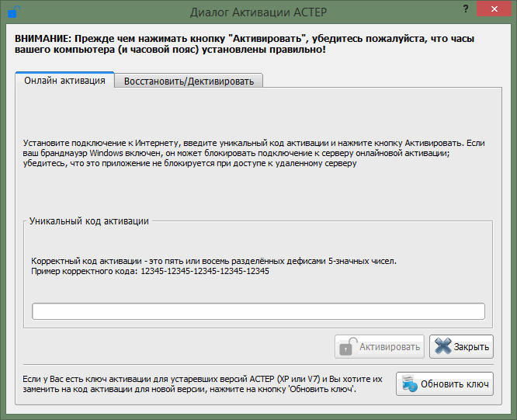
Task: Click the Закрыть button
Action: [461, 346]
